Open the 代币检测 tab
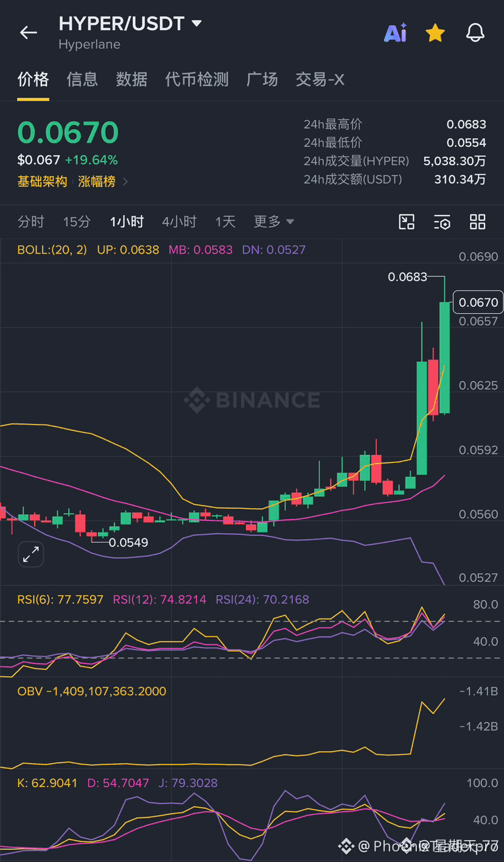The image size is (504, 862). [197, 79]
